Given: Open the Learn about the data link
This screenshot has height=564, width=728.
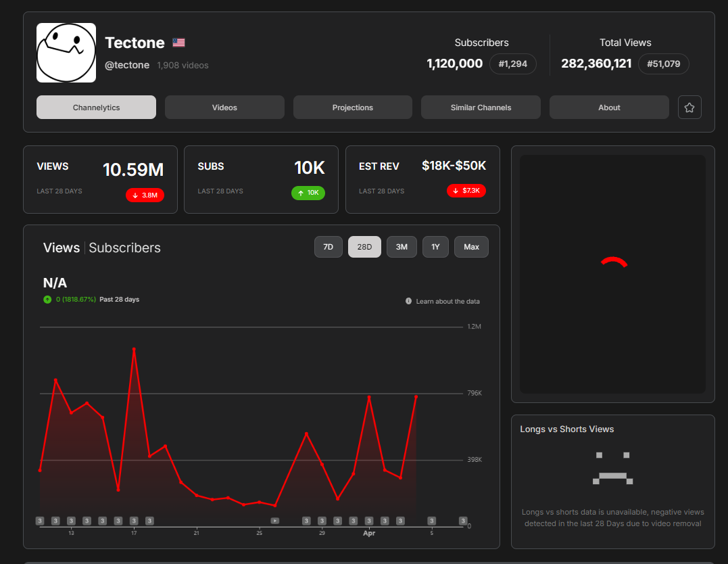Looking at the screenshot, I should (x=447, y=302).
